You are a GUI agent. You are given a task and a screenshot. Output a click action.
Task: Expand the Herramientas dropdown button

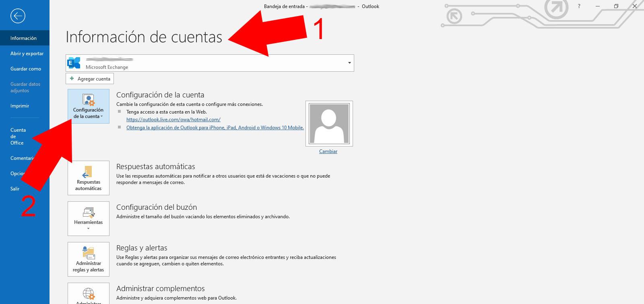[89, 219]
